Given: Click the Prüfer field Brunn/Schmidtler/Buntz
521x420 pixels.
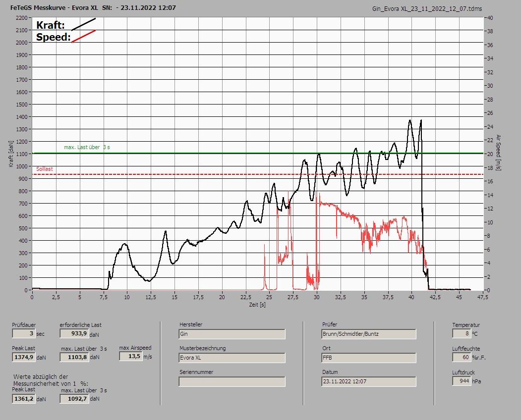Looking at the screenshot, I should [369, 334].
